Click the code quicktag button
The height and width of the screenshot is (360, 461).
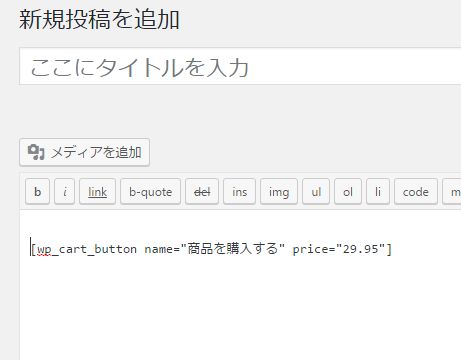pyautogui.click(x=416, y=191)
